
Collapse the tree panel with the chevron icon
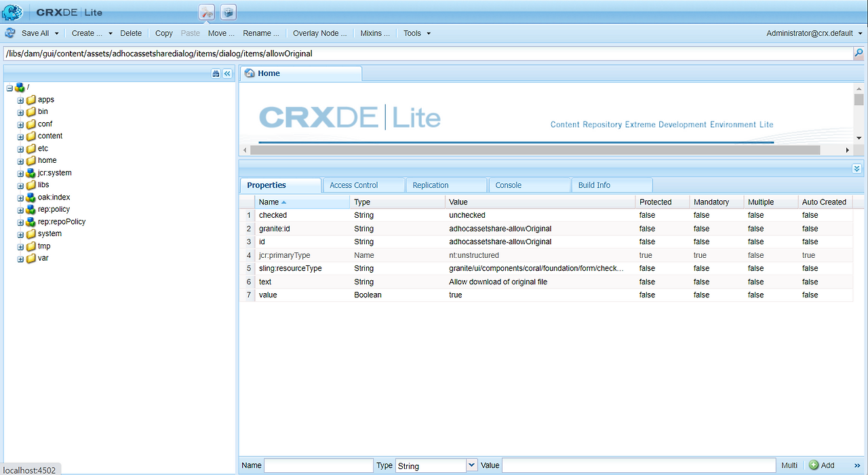(x=226, y=73)
